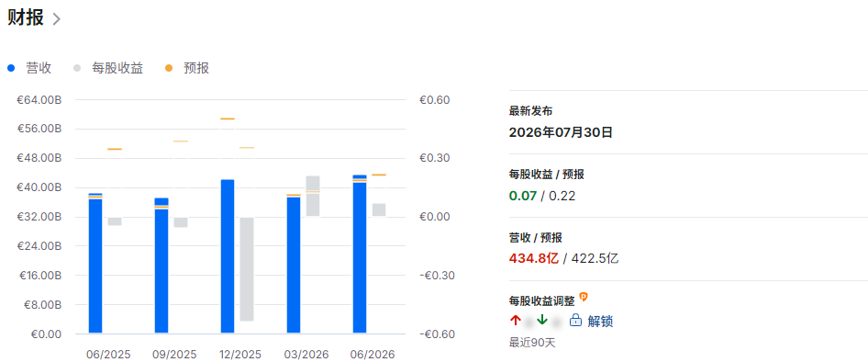Click the €64.00B axis value

39,100
